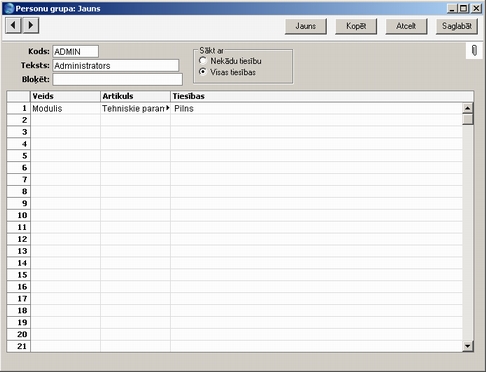This screenshot has height=372, width=486.
Task: Select the Pilns cell in row 1
Action: coord(316,108)
